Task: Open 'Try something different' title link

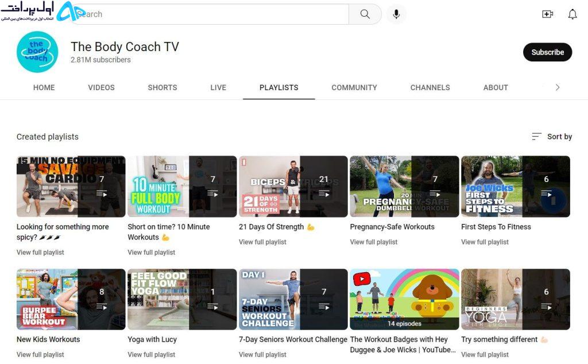Action: [504, 339]
